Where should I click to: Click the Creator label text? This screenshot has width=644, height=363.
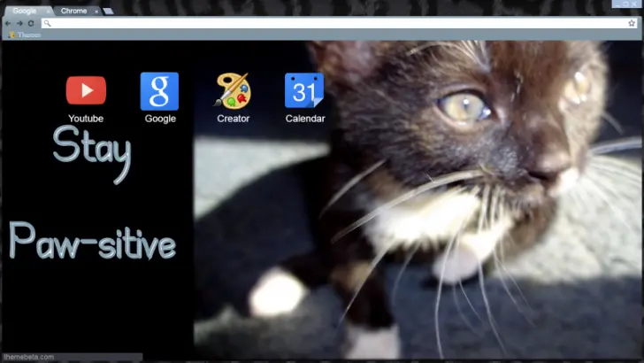click(x=233, y=119)
